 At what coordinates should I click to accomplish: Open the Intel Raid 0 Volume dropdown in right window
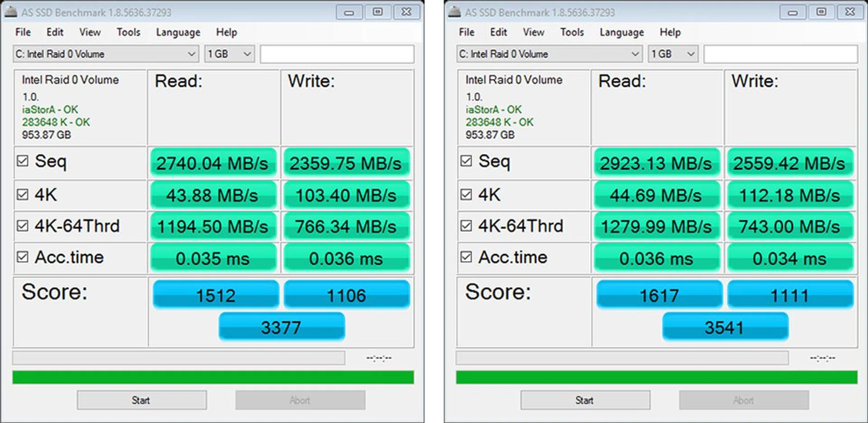tap(635, 54)
